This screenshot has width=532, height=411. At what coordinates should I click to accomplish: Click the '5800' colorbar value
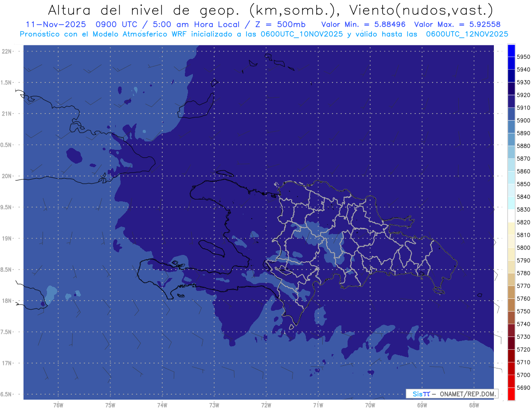(x=524, y=247)
